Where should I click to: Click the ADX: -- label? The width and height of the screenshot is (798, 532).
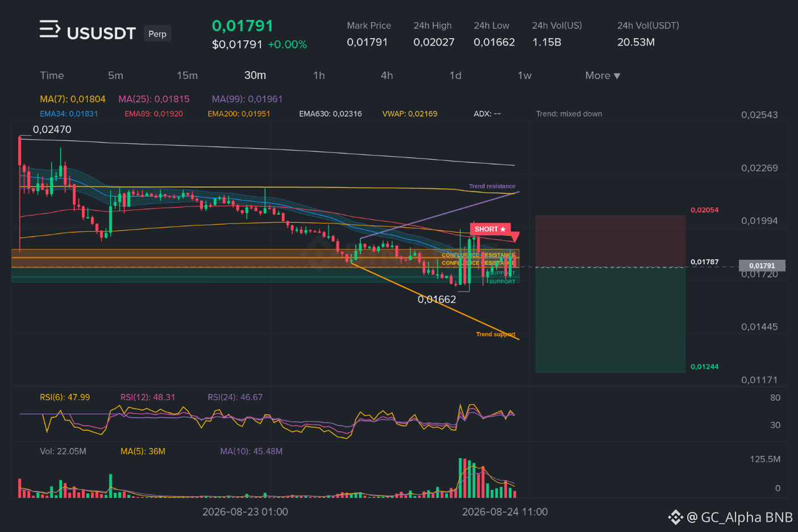[487, 114]
